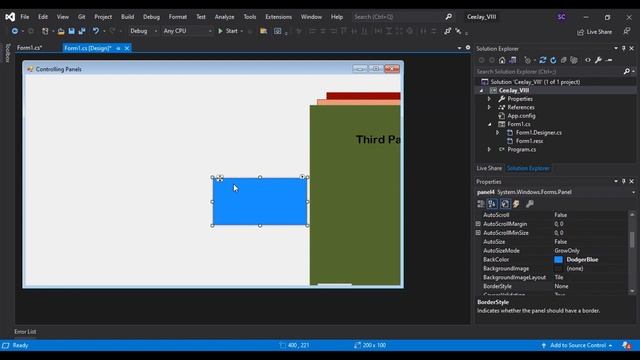The image size is (640, 360).
Task: Click Home icon in Solution Explorer toolbar
Action: point(502,60)
